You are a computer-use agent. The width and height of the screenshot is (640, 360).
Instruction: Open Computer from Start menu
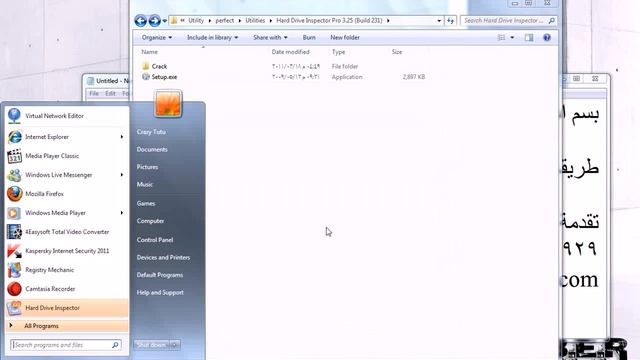pos(150,221)
